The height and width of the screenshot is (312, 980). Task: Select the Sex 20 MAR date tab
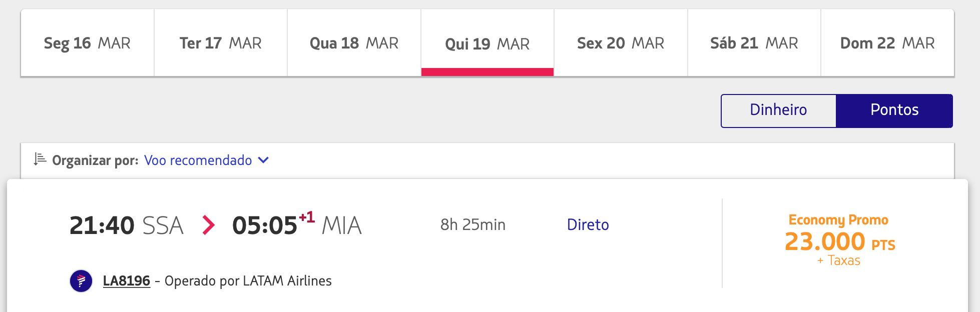pyautogui.click(x=621, y=43)
